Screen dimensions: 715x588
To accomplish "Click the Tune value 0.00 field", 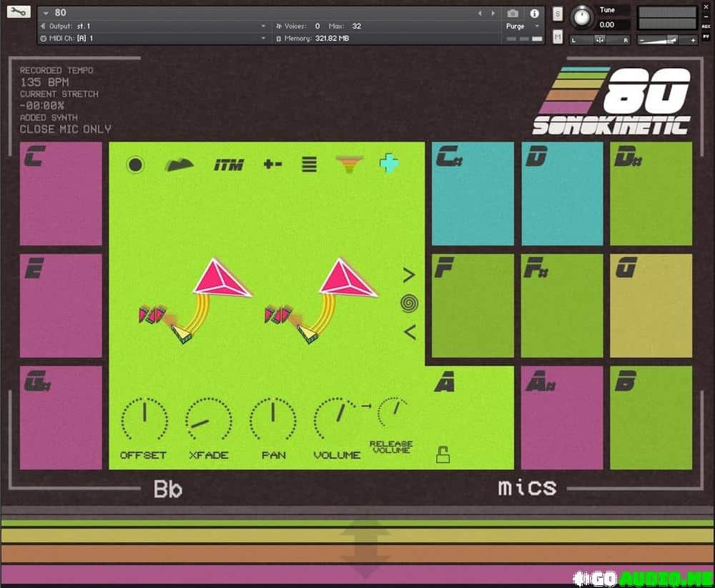I will point(613,25).
